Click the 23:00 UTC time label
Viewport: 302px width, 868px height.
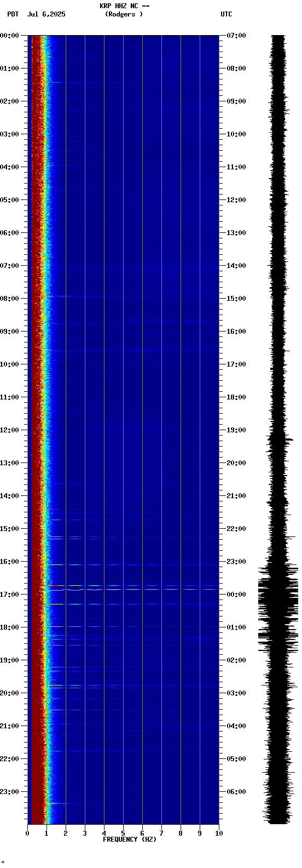(x=236, y=562)
